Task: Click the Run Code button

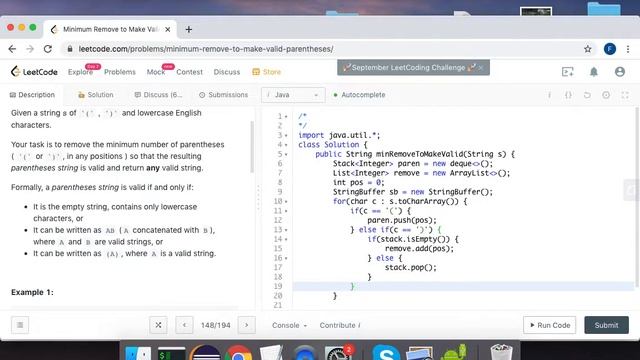Action: 549,325
